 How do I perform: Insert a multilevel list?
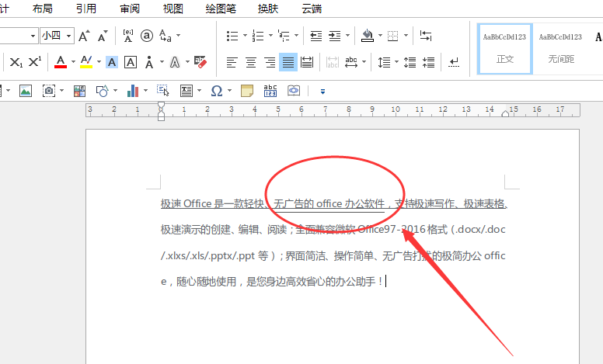284,36
